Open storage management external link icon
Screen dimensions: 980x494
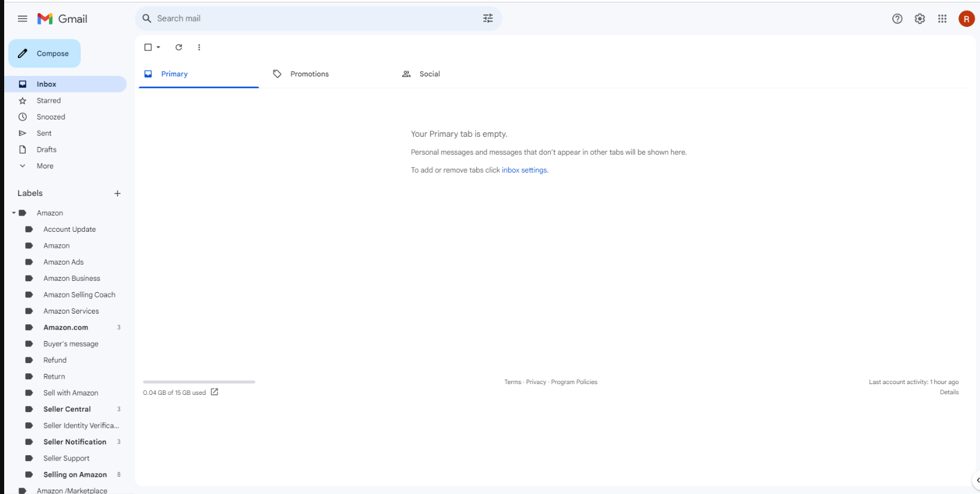click(214, 392)
